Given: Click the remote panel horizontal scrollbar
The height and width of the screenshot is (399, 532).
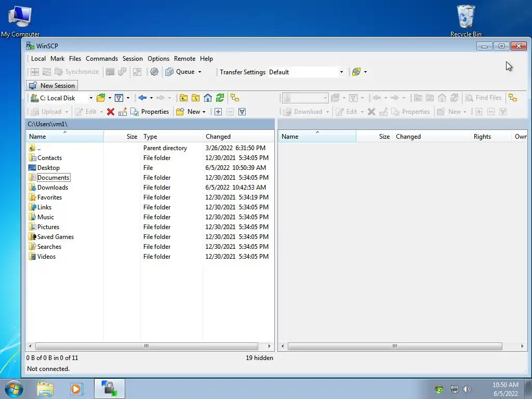Looking at the screenshot, I should [x=395, y=346].
